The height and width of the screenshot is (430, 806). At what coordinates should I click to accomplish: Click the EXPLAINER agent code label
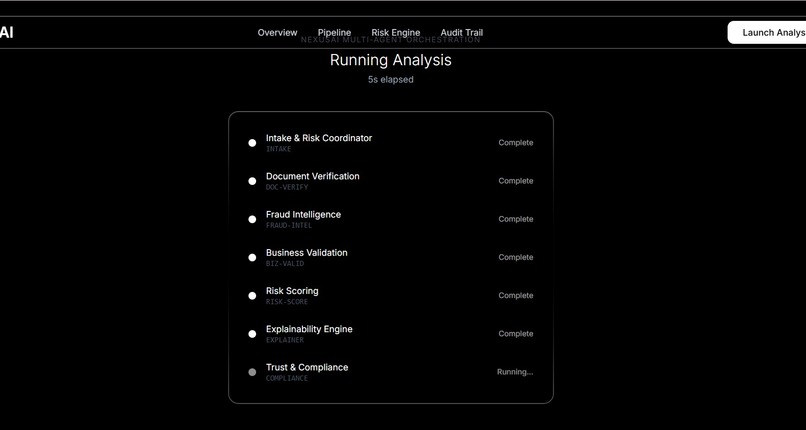(285, 340)
